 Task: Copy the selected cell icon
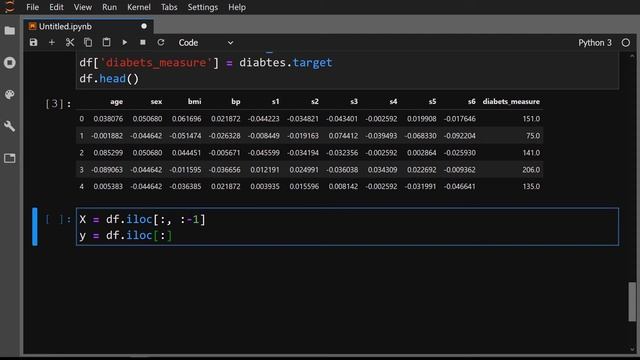click(88, 42)
